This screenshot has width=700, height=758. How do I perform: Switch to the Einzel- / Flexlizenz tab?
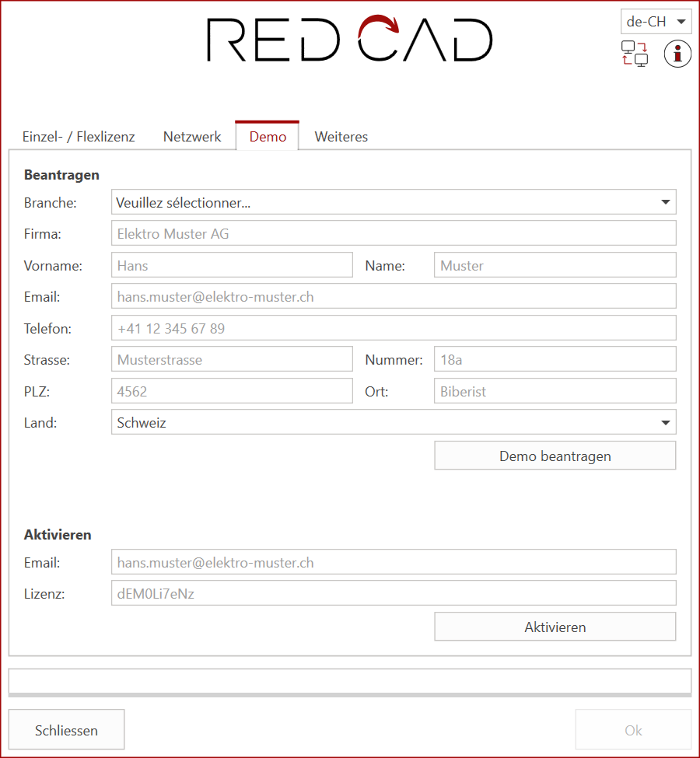(x=79, y=136)
